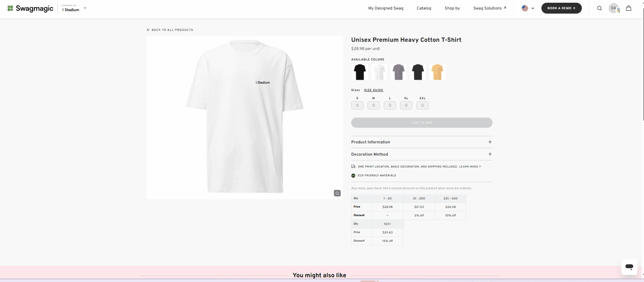Select the gray T-shirt color swatch
Screen dimensions: 644x282
(398, 72)
